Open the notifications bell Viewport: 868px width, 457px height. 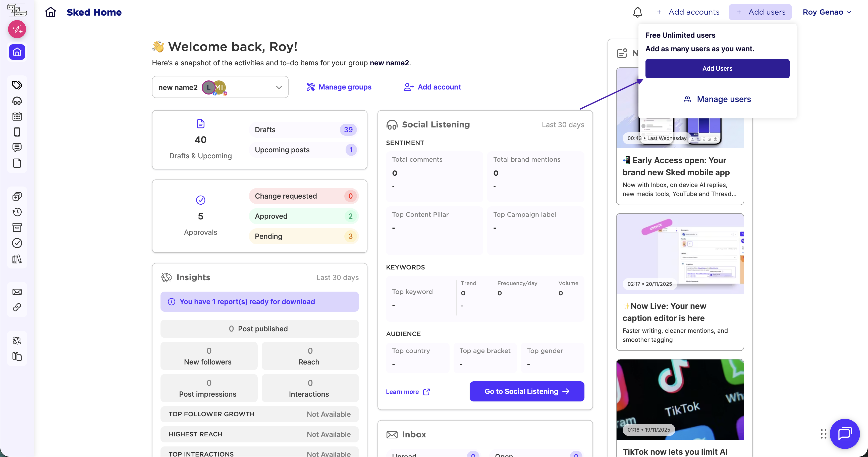tap(637, 12)
